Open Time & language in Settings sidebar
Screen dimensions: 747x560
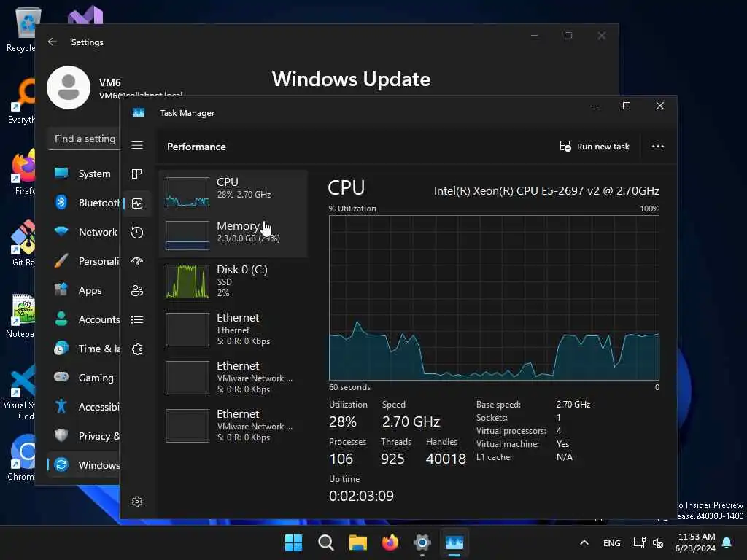click(84, 348)
